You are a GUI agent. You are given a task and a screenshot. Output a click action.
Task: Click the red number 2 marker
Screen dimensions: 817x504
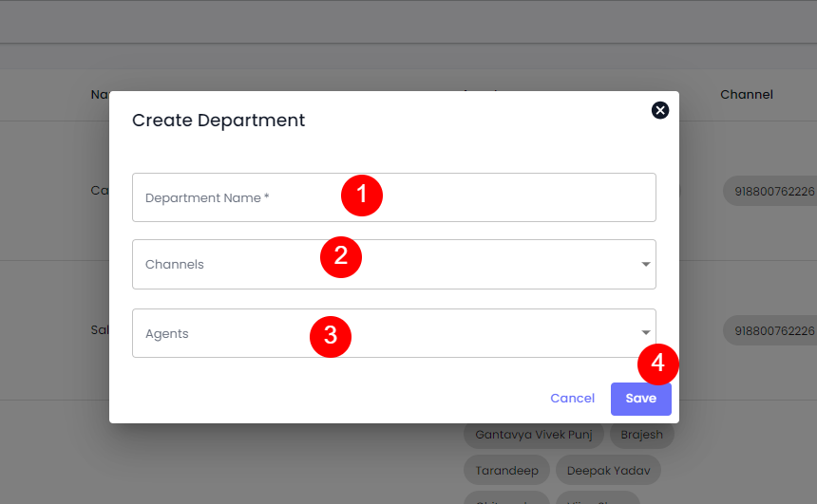click(x=341, y=256)
